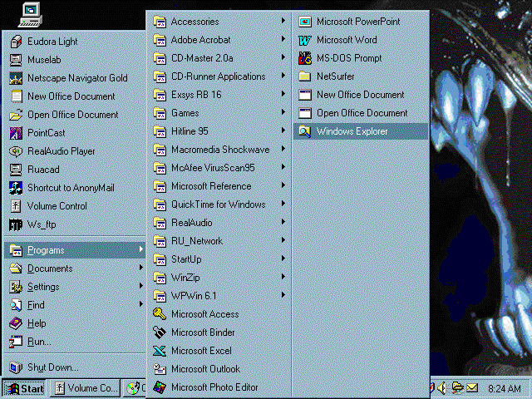The width and height of the screenshot is (532, 399).
Task: Click the Shut Down icon
Action: click(x=16, y=367)
